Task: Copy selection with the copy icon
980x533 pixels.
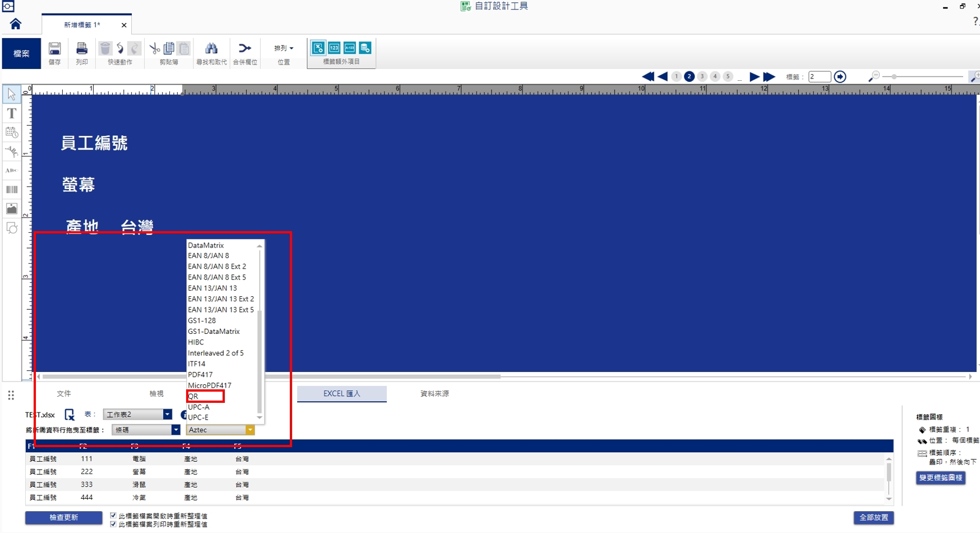Action: click(x=169, y=48)
